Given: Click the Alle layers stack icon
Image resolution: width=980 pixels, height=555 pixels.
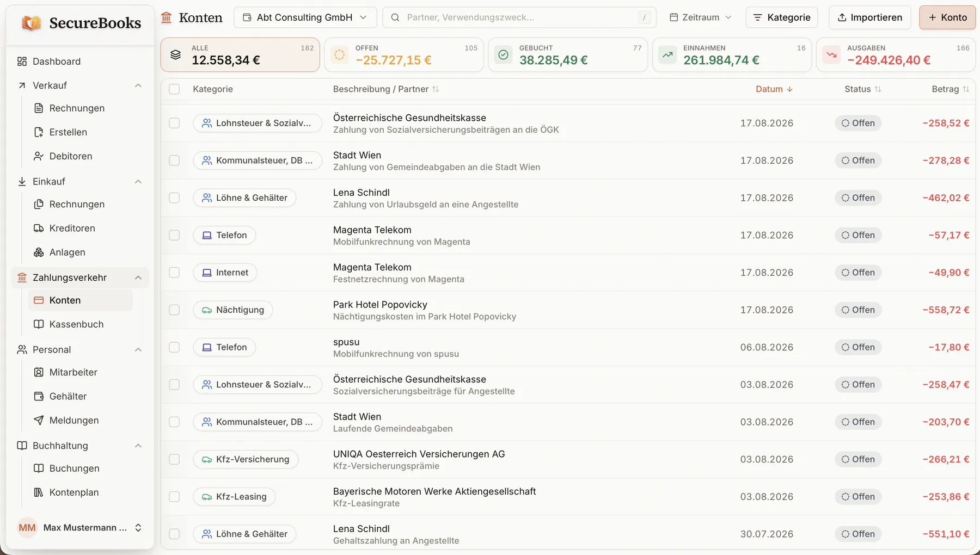Looking at the screenshot, I should tap(175, 55).
